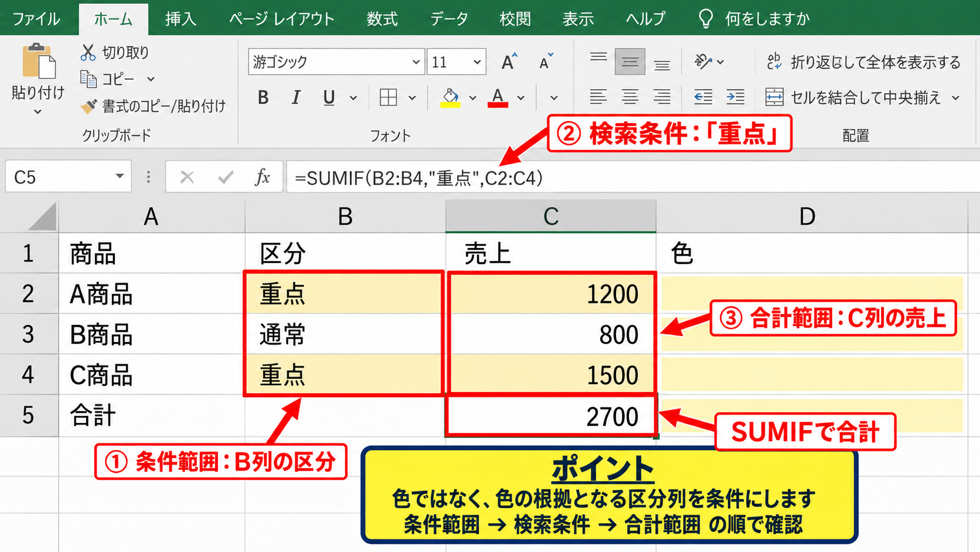This screenshot has width=980, height=552.
Task: Click Increase Indent icon
Action: [735, 97]
